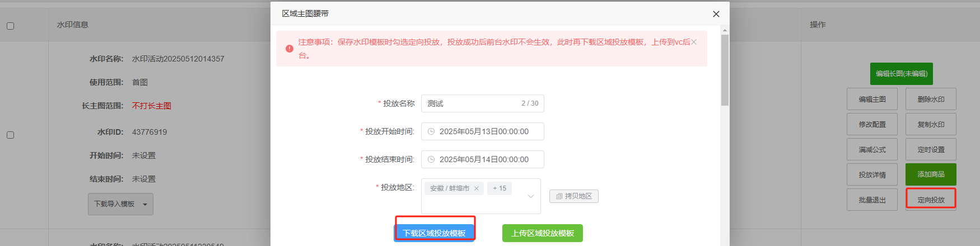Screen dimensions: 980x246
Task: Click the 下载区域投放模板 button
Action: 434,233
